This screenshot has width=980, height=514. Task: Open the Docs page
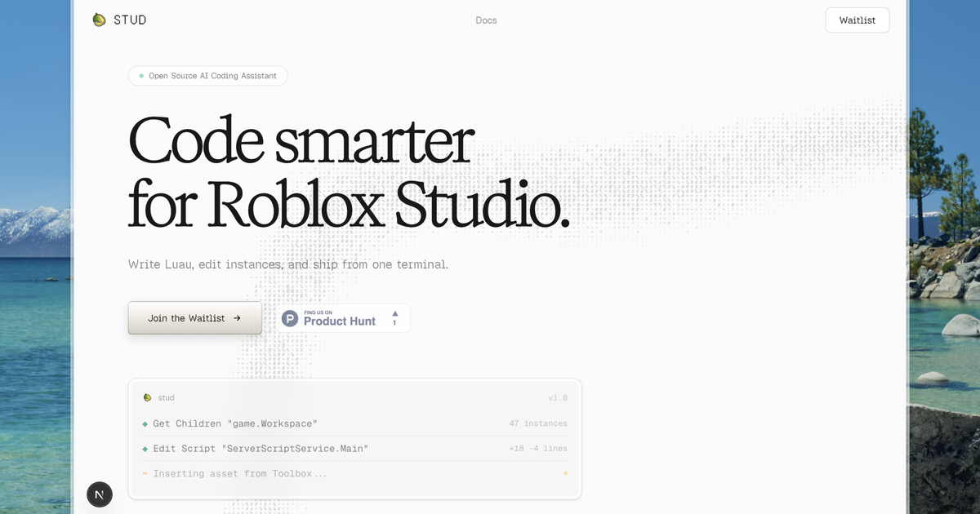point(486,20)
